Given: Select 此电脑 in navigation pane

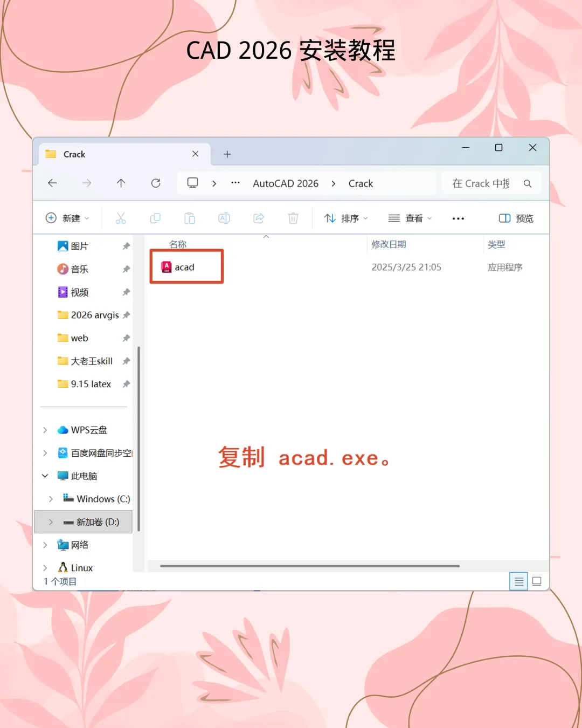Looking at the screenshot, I should point(77,476).
